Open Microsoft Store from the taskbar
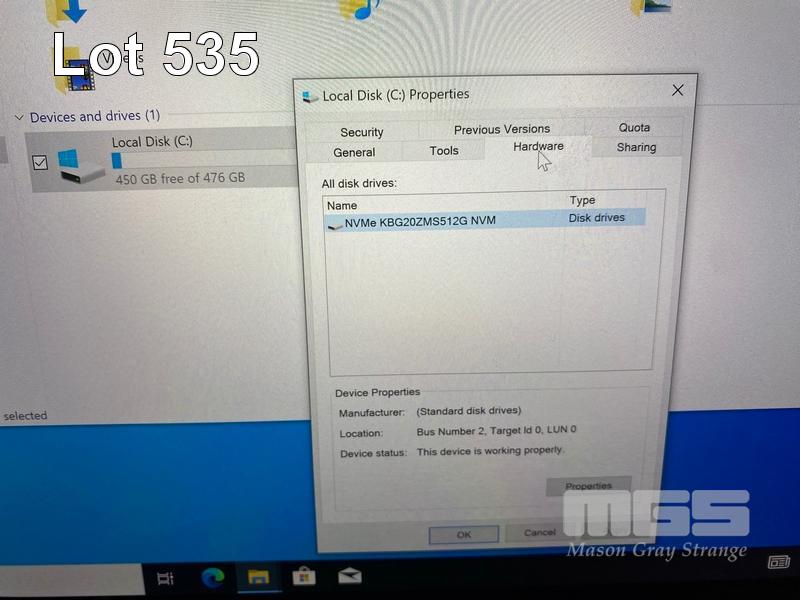800x600 pixels. coord(304,576)
